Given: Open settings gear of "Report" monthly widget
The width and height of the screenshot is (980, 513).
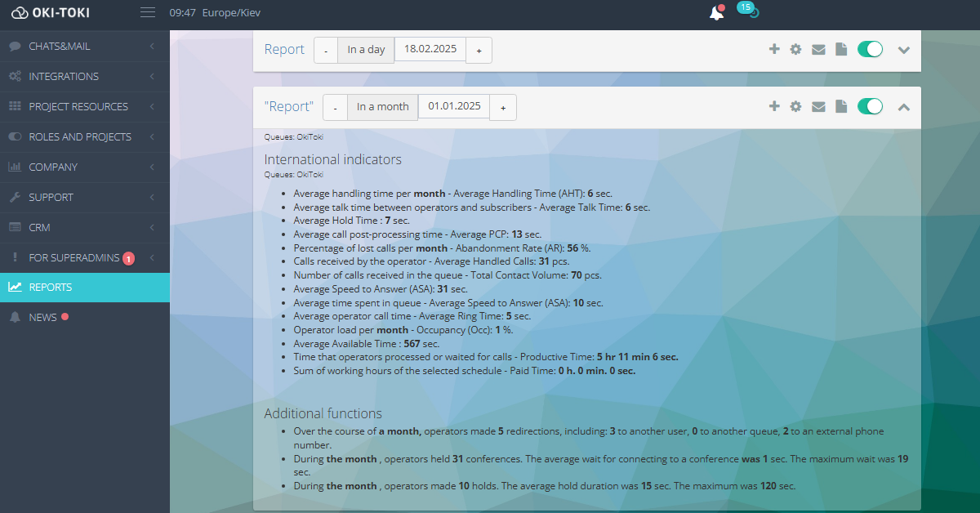Looking at the screenshot, I should pos(795,107).
